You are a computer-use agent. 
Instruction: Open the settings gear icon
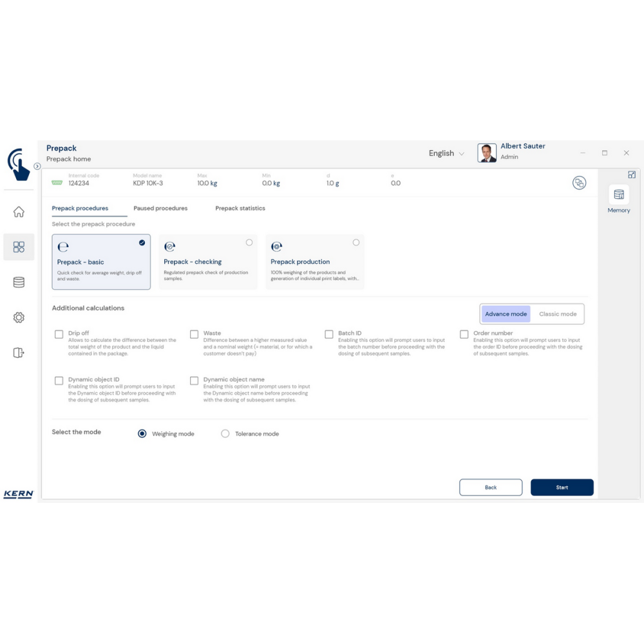pos(19,317)
